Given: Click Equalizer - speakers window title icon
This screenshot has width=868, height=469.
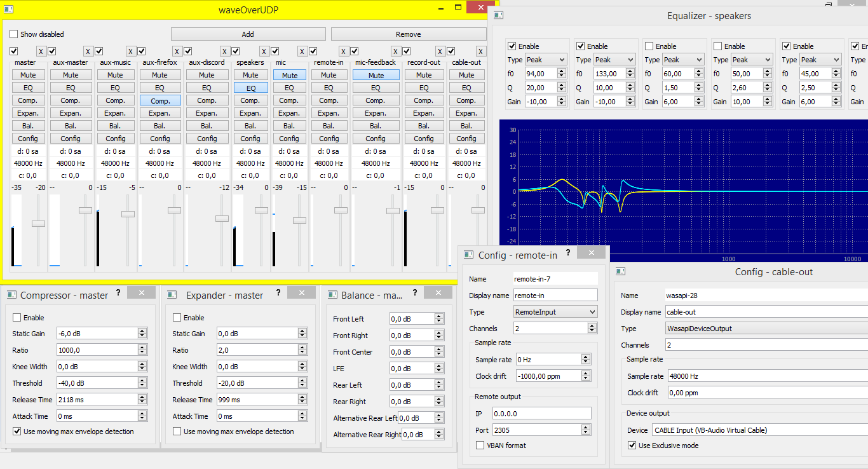Looking at the screenshot, I should point(499,15).
